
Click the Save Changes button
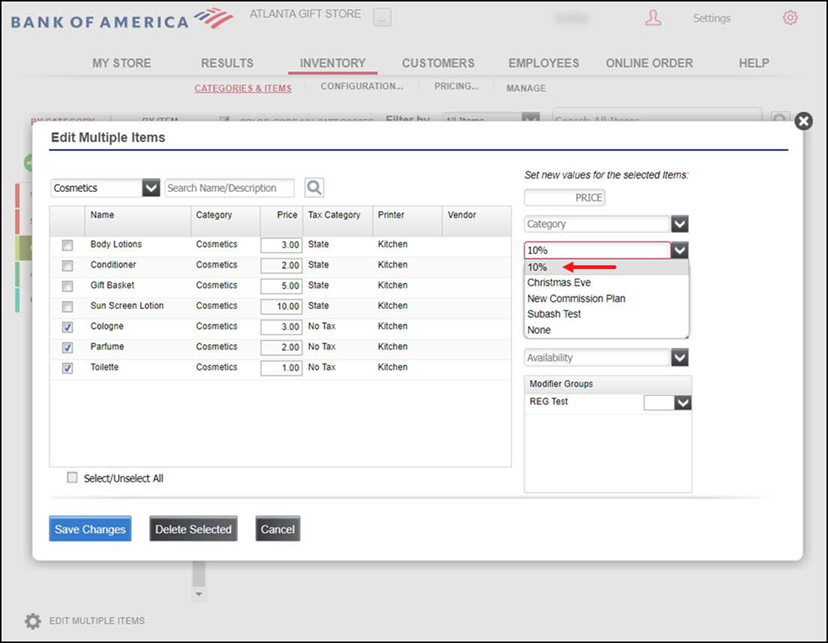[89, 528]
